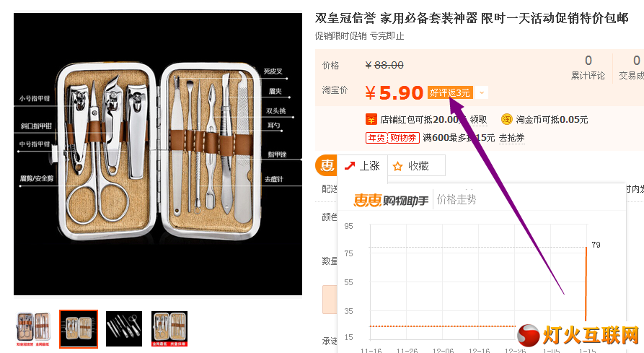Screen dimensions: 644x353
Task: Click the 惠惠购物助手 logo
Action: tap(391, 200)
